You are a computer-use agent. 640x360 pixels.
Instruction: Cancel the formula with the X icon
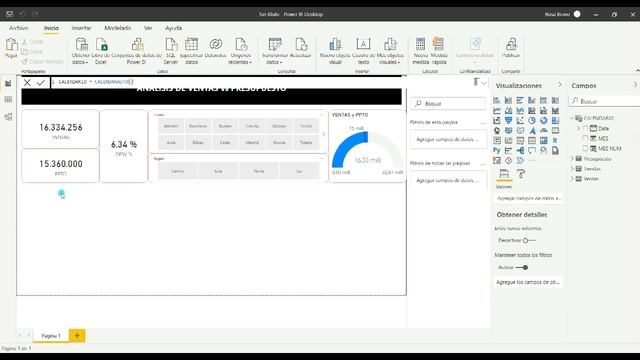(27, 82)
